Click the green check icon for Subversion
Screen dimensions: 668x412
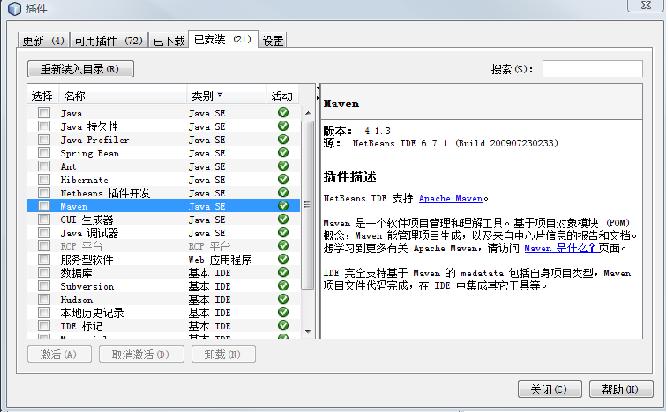pyautogui.click(x=283, y=286)
